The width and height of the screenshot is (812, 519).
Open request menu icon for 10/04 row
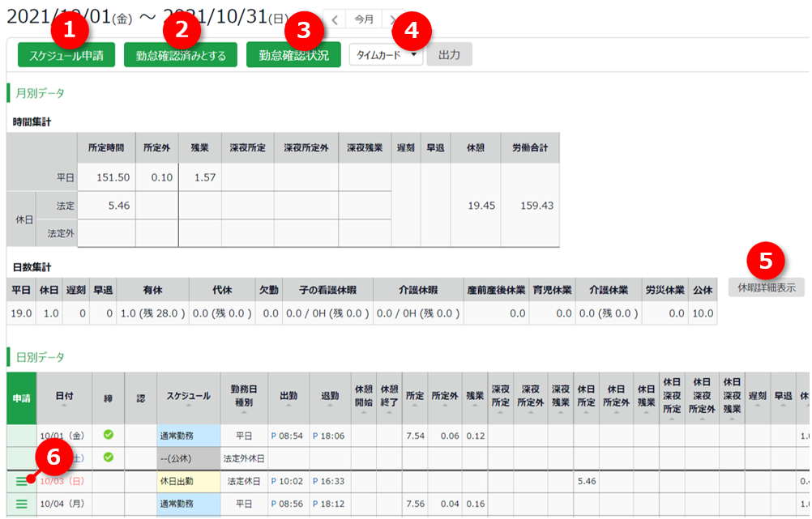(21, 504)
